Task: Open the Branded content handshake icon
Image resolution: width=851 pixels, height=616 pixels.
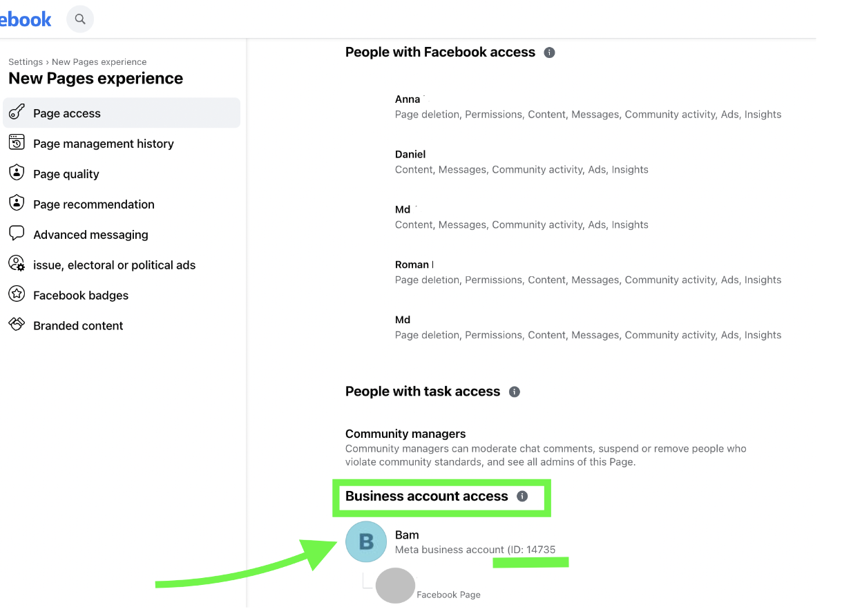Action: 17,325
